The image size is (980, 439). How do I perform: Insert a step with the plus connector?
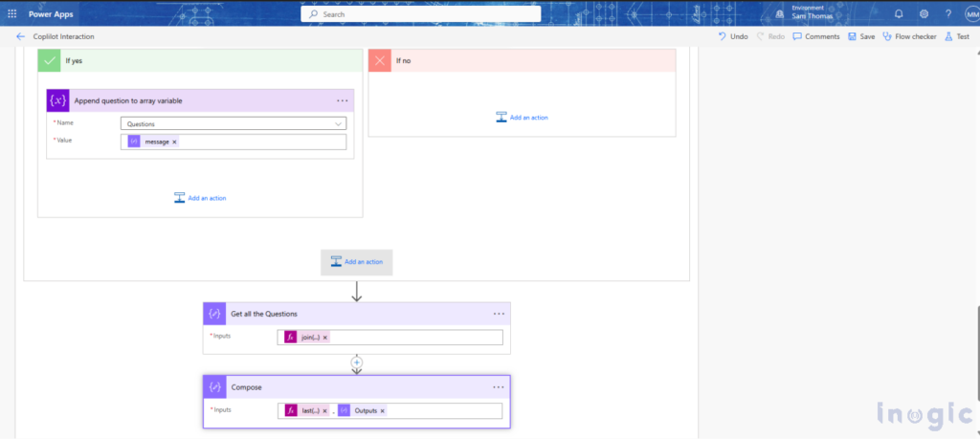[x=357, y=362]
